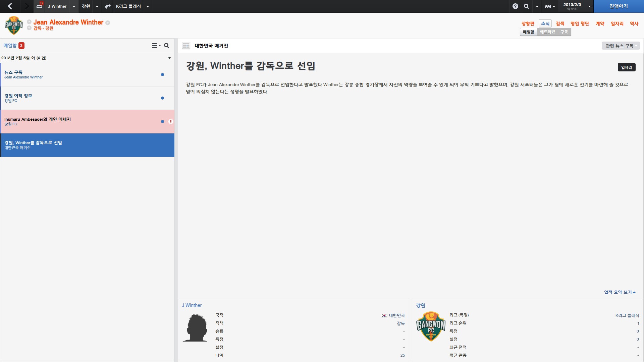The height and width of the screenshot is (362, 644).
Task: Switch to the 헤드라인 tab
Action: coord(547,32)
